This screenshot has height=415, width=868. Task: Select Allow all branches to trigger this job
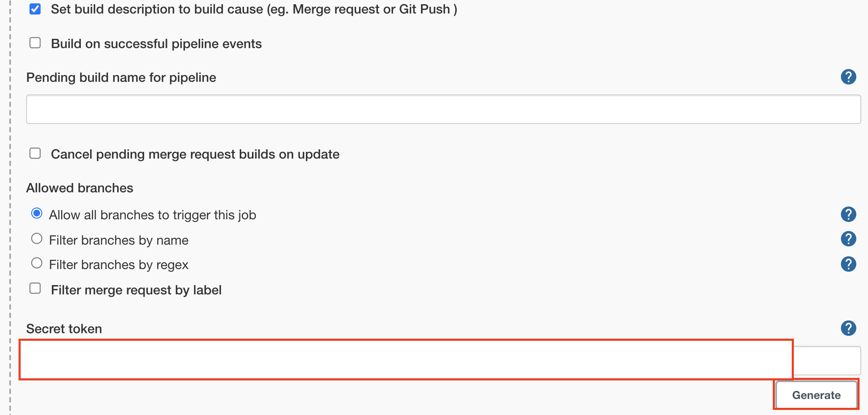pyautogui.click(x=37, y=213)
